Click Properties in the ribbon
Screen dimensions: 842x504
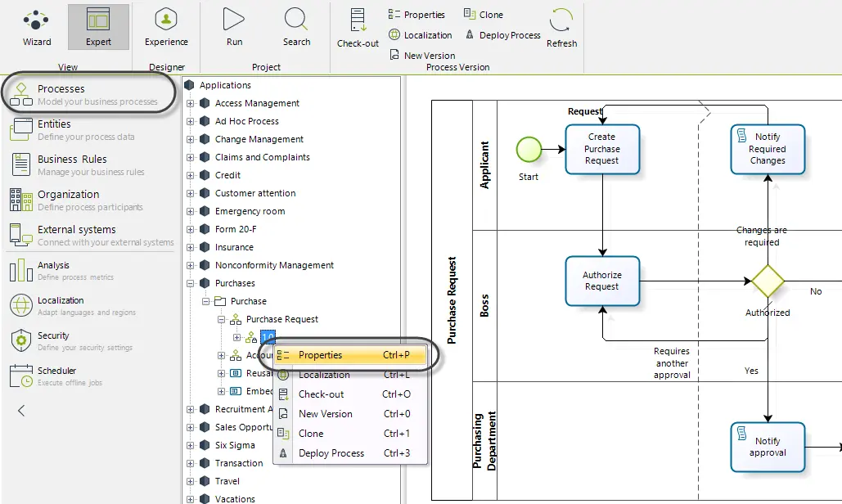pos(416,15)
